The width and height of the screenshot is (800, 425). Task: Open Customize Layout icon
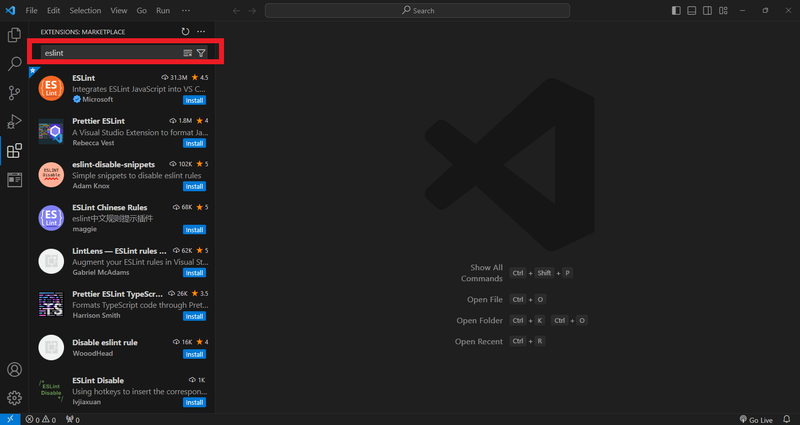click(x=723, y=11)
